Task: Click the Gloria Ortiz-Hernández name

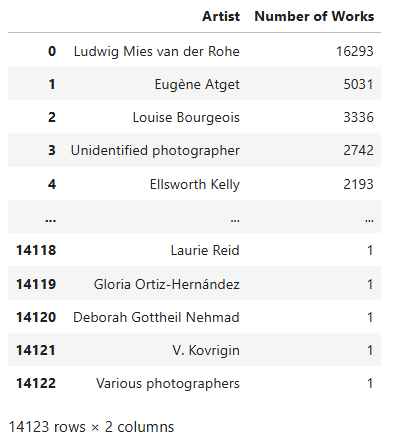Action: coord(167,284)
